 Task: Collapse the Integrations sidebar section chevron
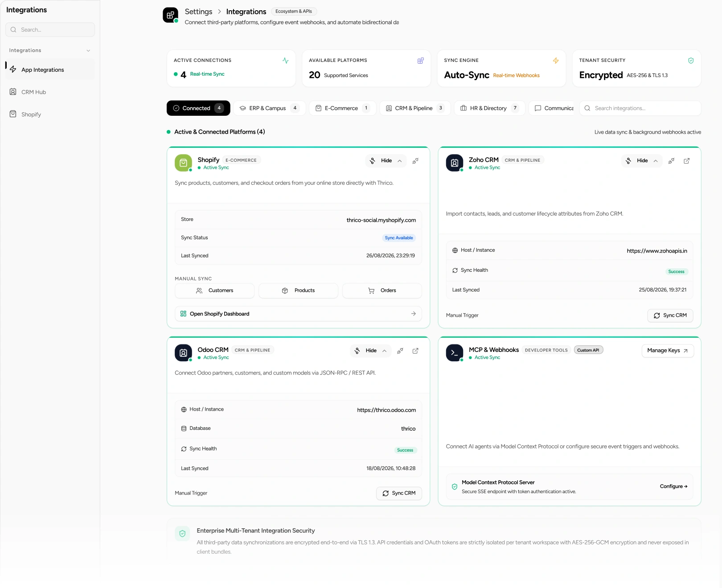pos(88,51)
